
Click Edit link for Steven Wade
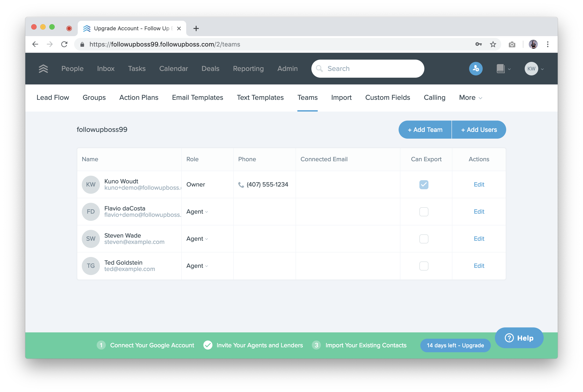click(x=479, y=239)
